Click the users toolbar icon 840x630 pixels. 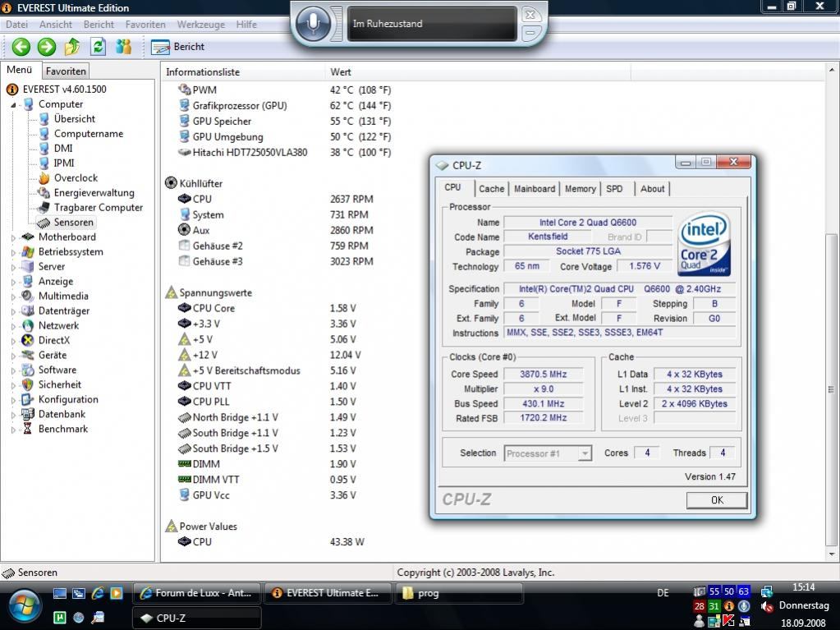coord(124,47)
